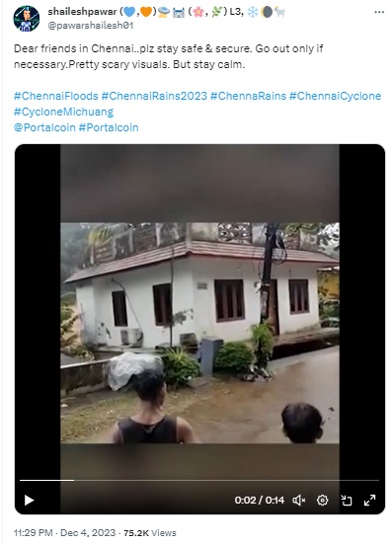392x545 pixels.
Task: Click shaileshpawar's profile avatar
Action: point(27,19)
